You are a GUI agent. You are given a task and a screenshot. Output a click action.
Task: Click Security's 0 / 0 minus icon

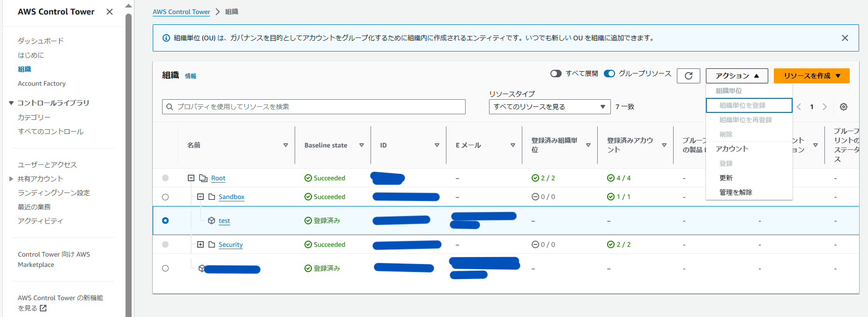pyautogui.click(x=535, y=244)
